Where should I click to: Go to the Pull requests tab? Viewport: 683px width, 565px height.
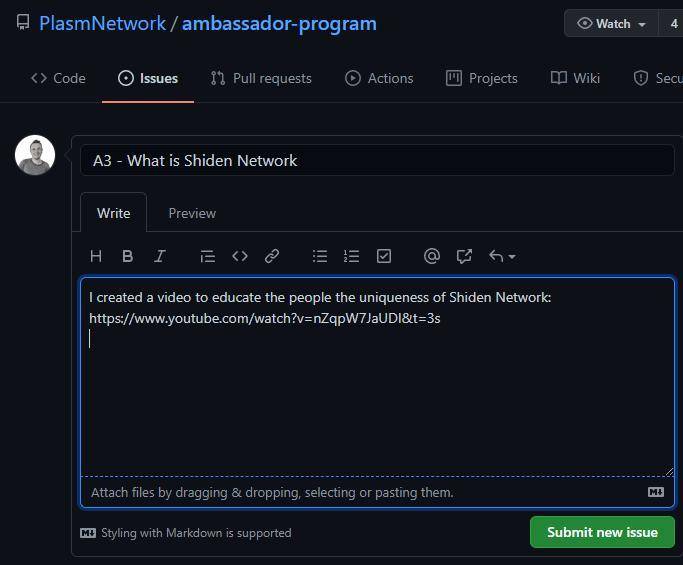pyautogui.click(x=261, y=78)
